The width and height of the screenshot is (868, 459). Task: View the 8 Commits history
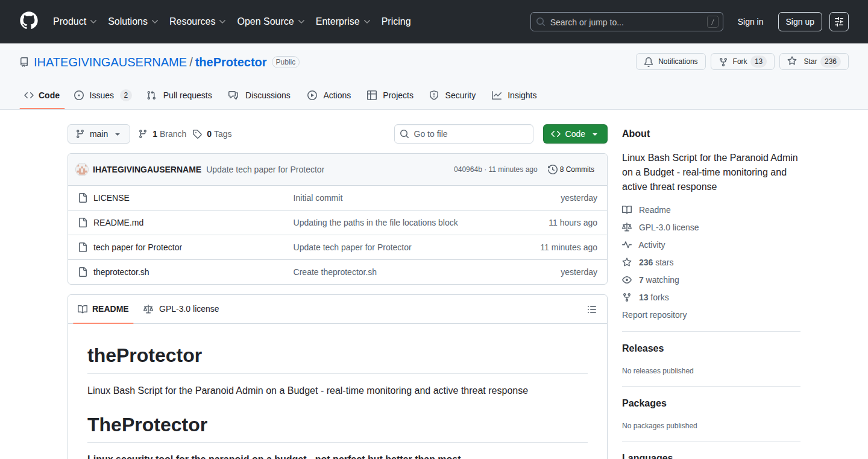coord(571,169)
